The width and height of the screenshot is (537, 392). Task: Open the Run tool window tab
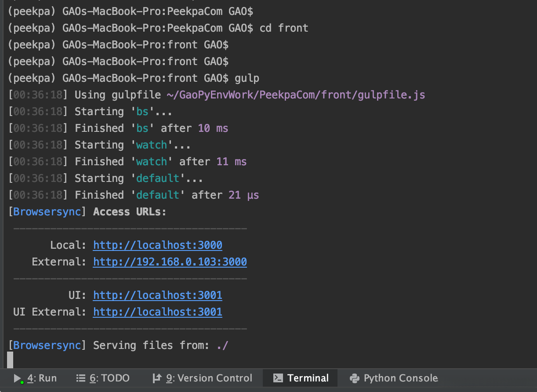click(42, 378)
